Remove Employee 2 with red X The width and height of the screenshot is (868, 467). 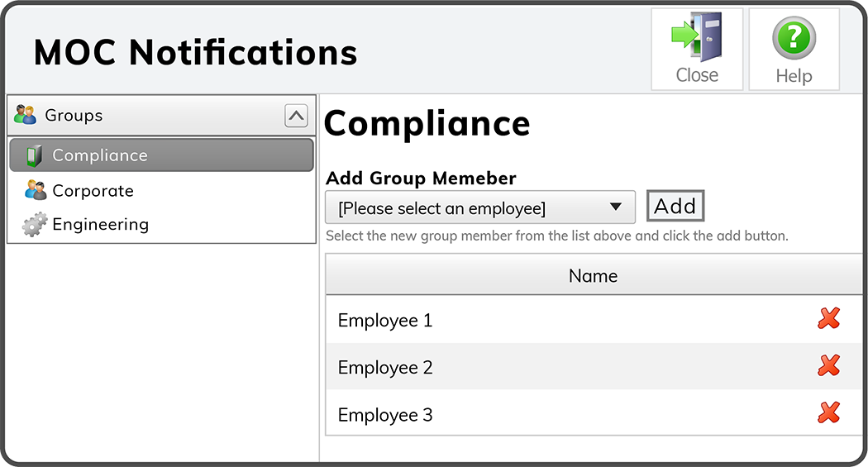tap(828, 365)
